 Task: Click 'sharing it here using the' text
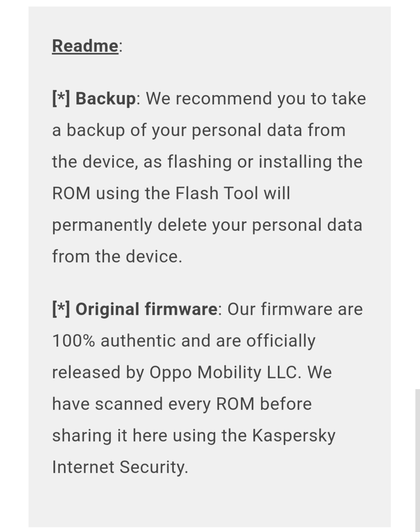click(x=150, y=436)
